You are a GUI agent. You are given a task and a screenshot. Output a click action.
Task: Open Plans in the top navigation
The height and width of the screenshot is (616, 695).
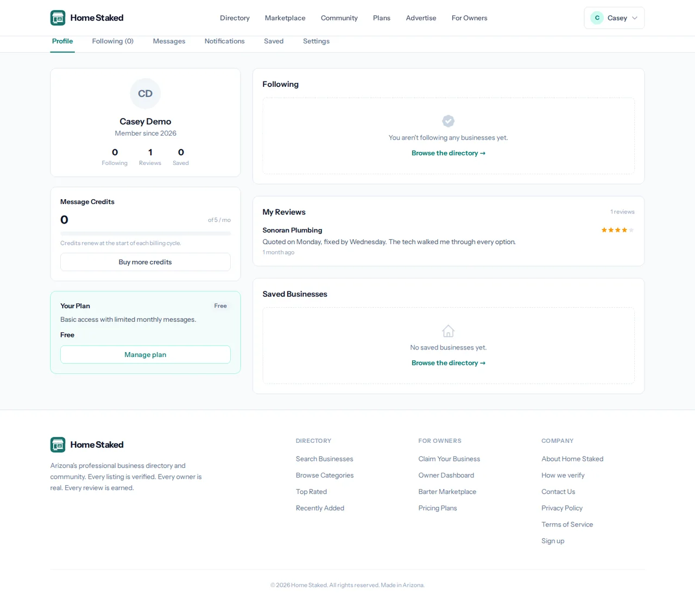point(382,18)
